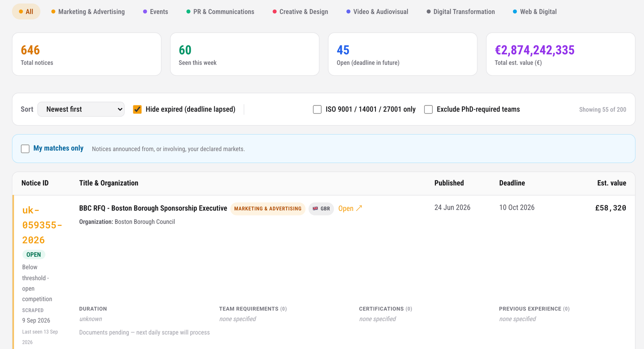Filter by Digital Transformation category
Screen dimensions: 644x349
click(x=460, y=12)
